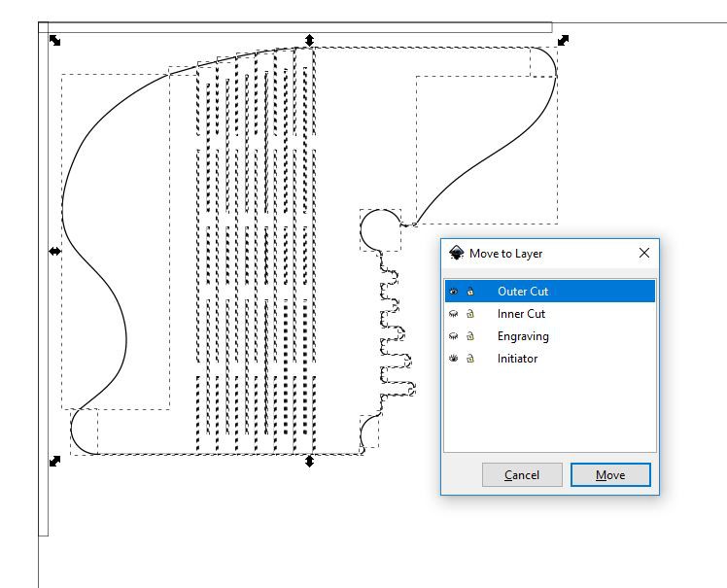Choose the Engraving layer name
Image resolution: width=727 pixels, height=588 pixels.
coord(523,336)
